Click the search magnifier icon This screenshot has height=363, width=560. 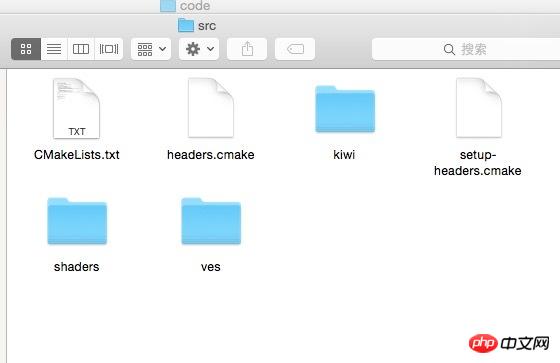pos(449,49)
